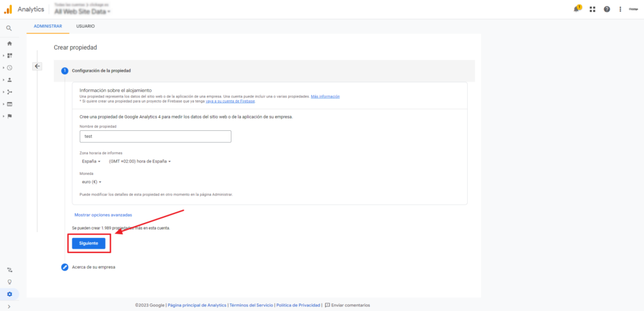The height and width of the screenshot is (311, 644).
Task: Open the three-dot more options menu
Action: click(x=620, y=9)
